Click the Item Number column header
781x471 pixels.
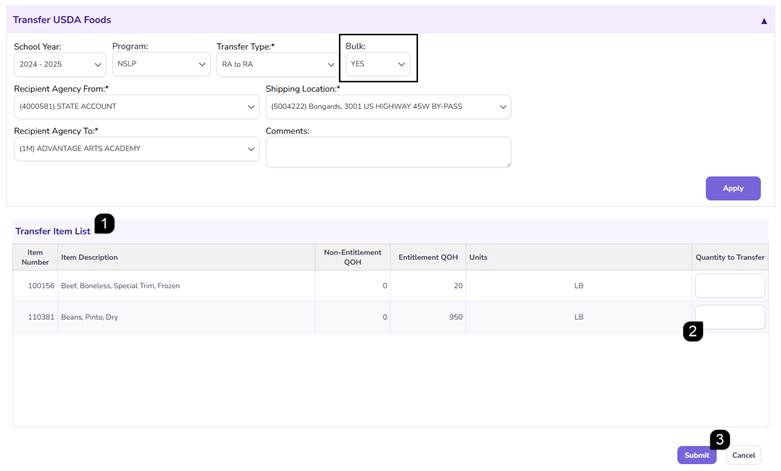(35, 257)
